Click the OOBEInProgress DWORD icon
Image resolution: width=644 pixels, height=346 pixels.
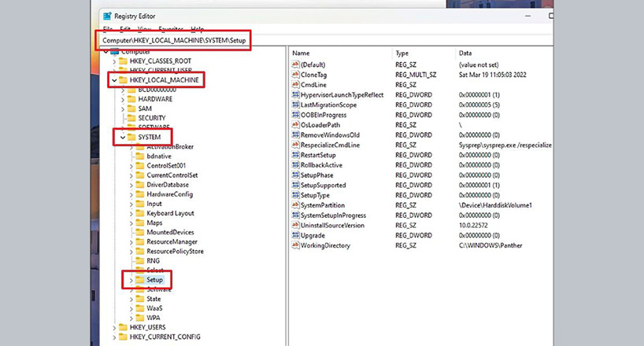click(x=295, y=115)
